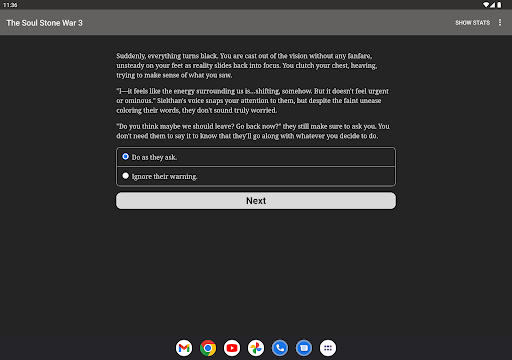Image resolution: width=512 pixels, height=360 pixels.
Task: Tap the clock in the status bar
Action: pos(10,5)
